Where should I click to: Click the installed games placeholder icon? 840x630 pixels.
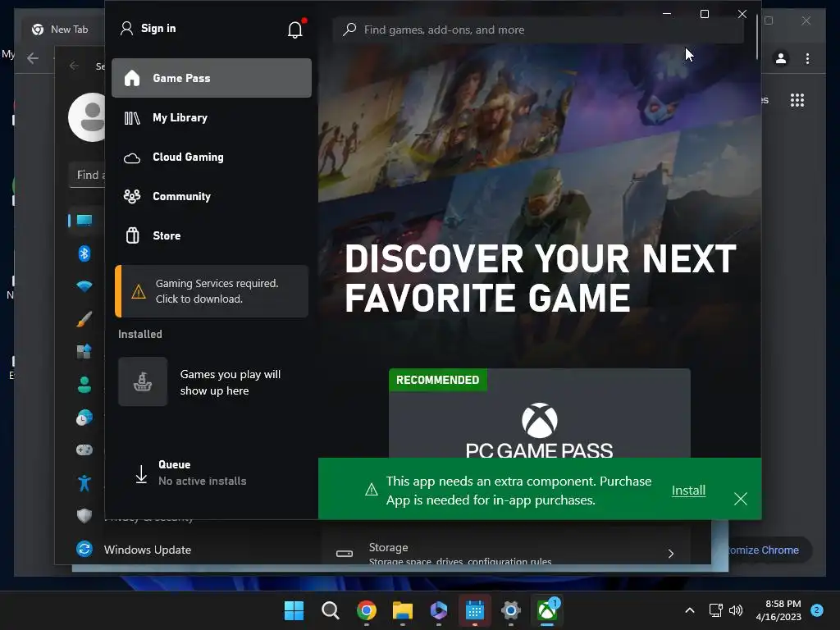(143, 381)
